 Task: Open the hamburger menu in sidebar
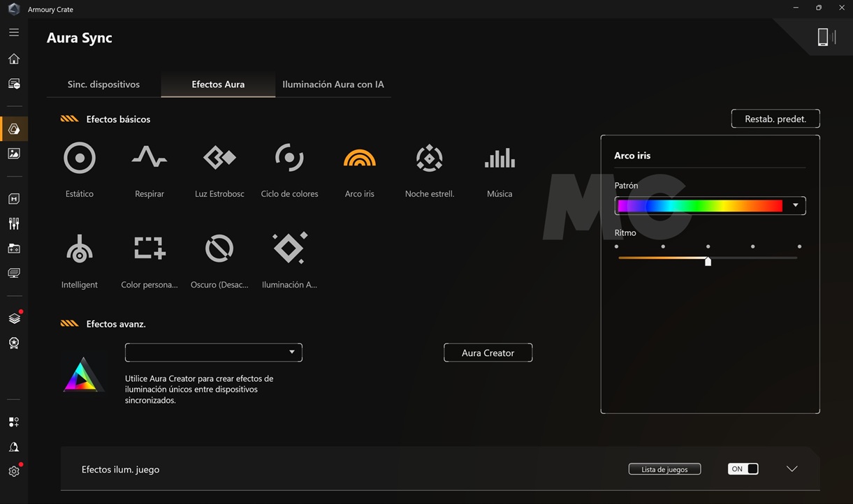click(14, 33)
